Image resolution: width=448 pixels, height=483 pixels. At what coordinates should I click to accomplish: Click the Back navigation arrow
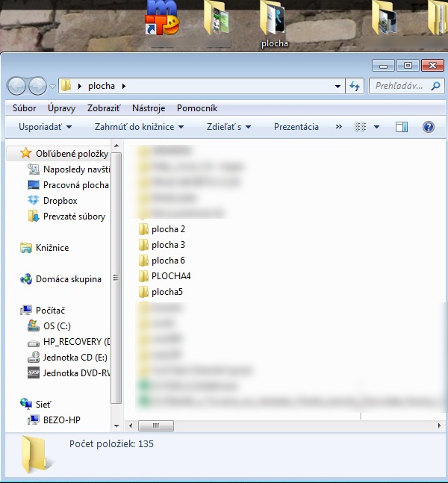(x=16, y=86)
